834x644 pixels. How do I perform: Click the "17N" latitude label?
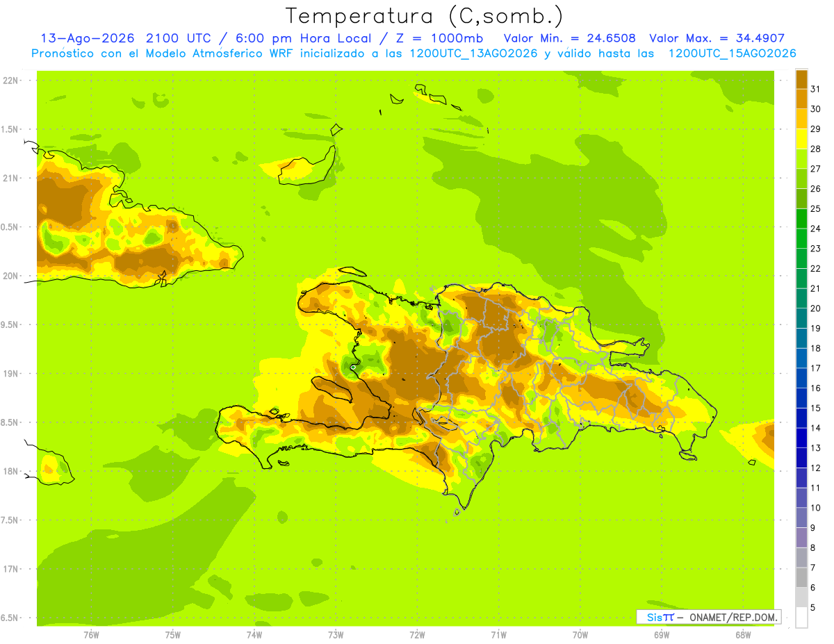[11, 569]
